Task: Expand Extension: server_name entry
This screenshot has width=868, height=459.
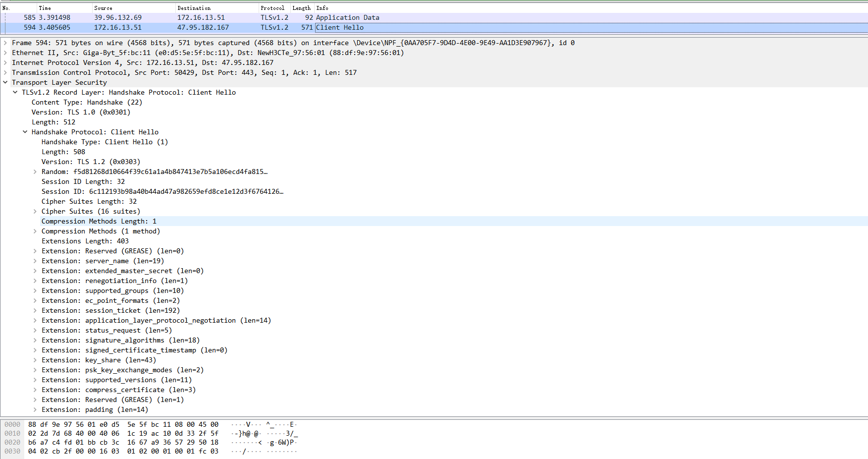Action: (x=35, y=261)
